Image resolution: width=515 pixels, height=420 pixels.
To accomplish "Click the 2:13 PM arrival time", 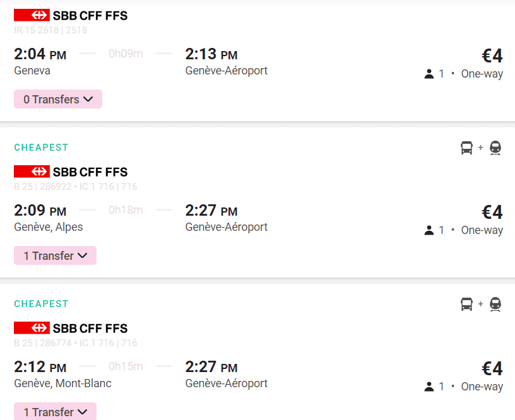I will [211, 54].
